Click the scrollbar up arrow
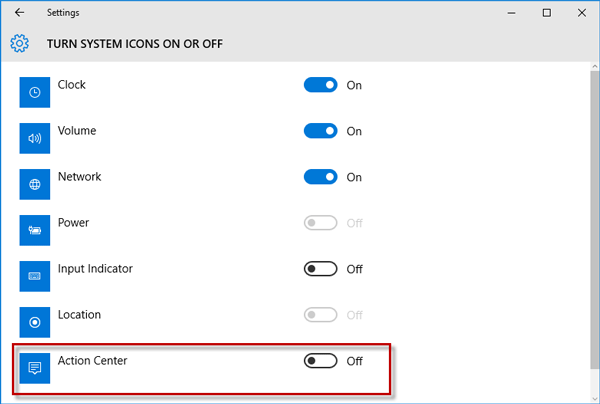600x404 pixels. click(x=594, y=66)
